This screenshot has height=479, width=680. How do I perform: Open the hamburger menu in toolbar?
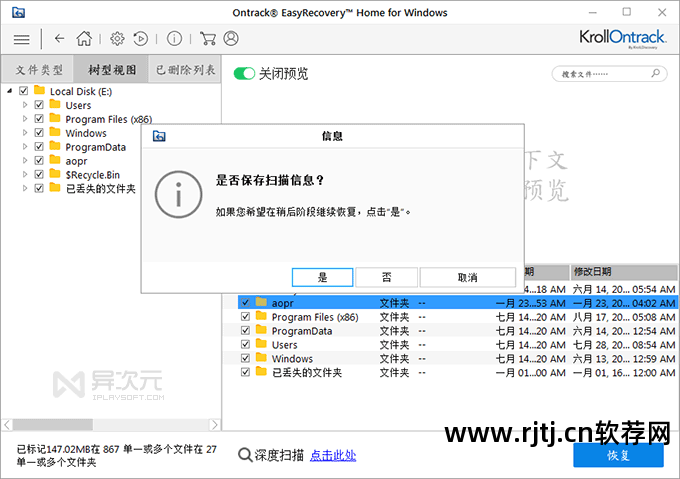point(21,39)
